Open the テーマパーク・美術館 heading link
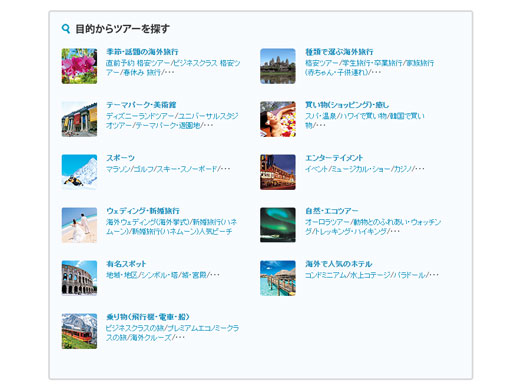The height and width of the screenshot is (390, 520). tap(141, 105)
